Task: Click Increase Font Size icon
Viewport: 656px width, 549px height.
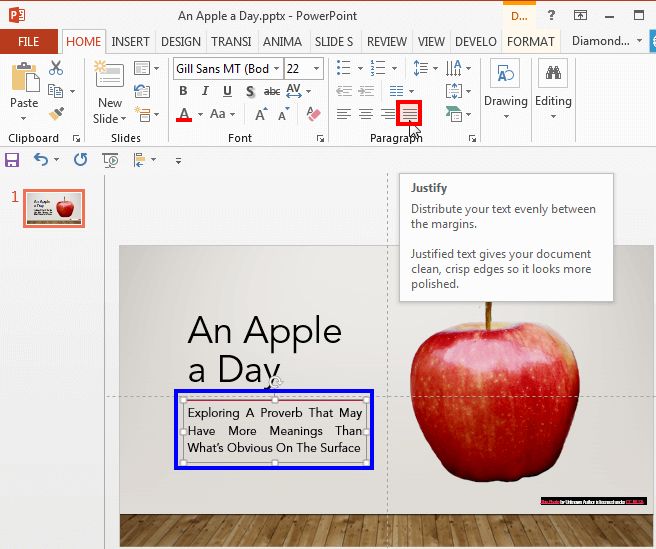Action: click(259, 115)
